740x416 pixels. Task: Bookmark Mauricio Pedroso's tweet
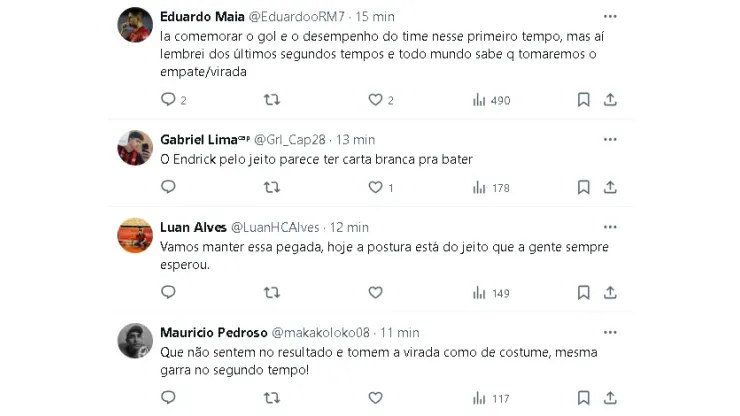583,398
